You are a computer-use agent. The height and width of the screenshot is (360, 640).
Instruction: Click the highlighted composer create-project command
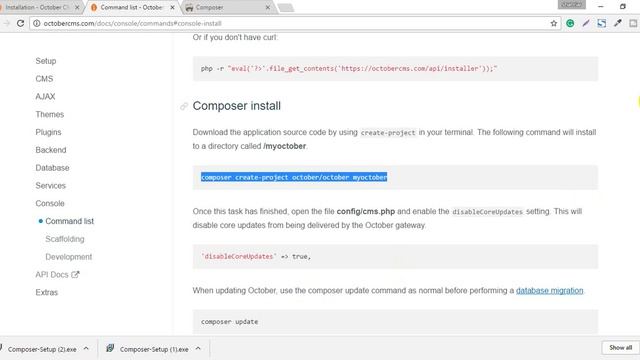click(294, 177)
